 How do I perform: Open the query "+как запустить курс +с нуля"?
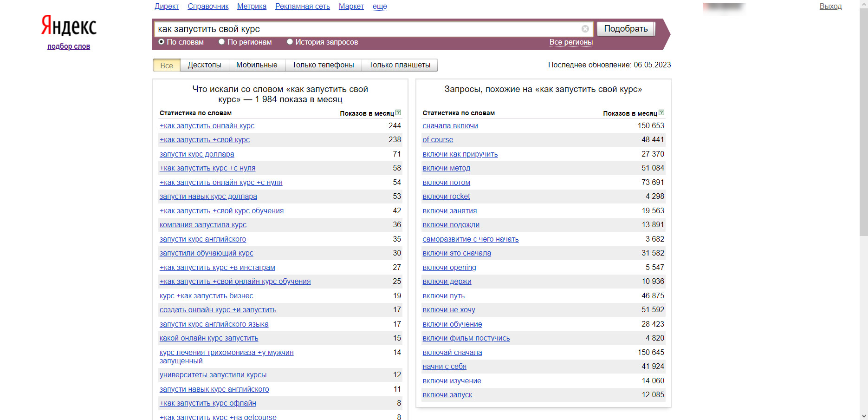207,168
